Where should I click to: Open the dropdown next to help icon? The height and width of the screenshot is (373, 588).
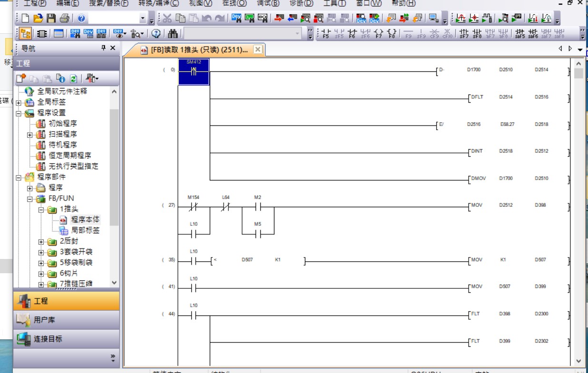coord(143,19)
